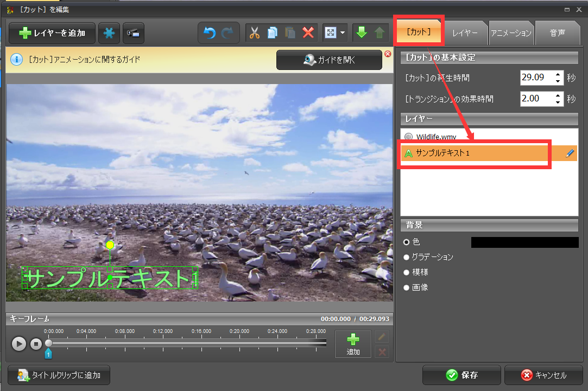Click the copy layer icon
This screenshot has width=588, height=391.
[272, 33]
